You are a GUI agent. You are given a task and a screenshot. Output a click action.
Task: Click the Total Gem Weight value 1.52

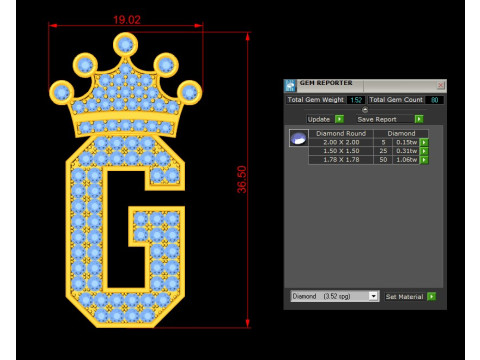click(x=356, y=100)
